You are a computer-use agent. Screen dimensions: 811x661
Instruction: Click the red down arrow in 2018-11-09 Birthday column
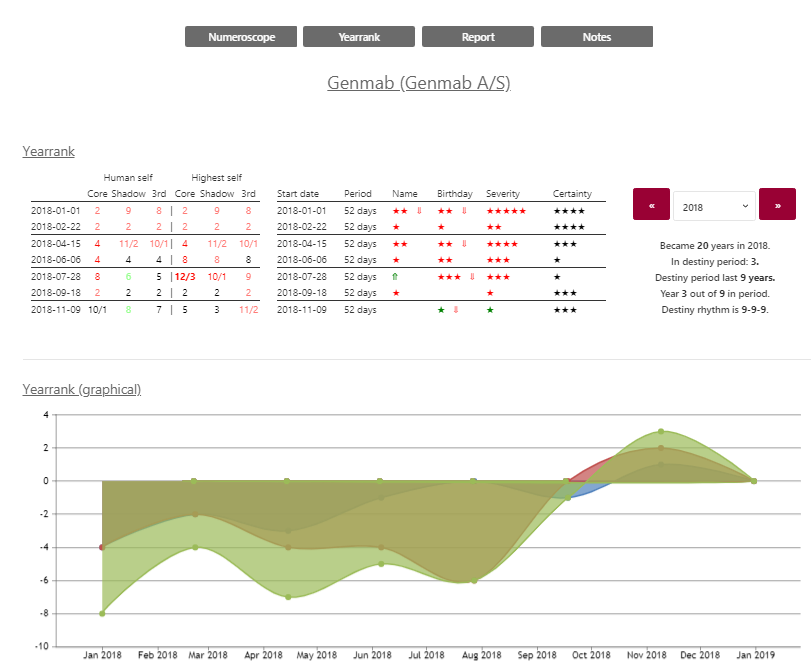(x=456, y=310)
